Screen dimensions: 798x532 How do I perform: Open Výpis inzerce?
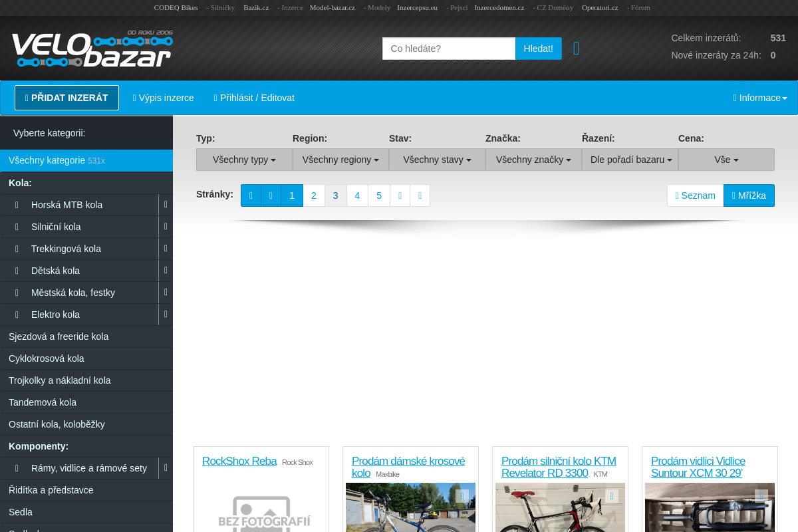tap(164, 98)
